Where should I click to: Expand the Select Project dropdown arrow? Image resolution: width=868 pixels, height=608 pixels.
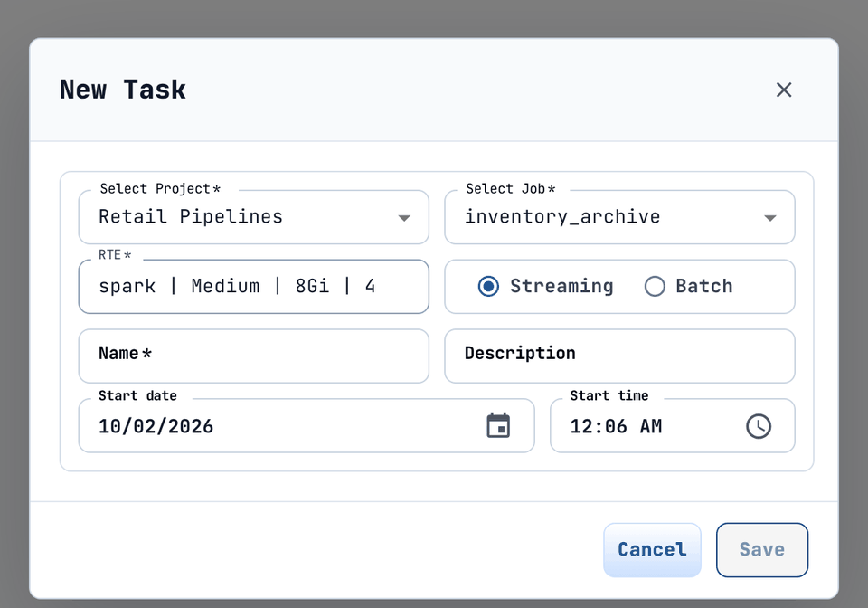click(404, 218)
